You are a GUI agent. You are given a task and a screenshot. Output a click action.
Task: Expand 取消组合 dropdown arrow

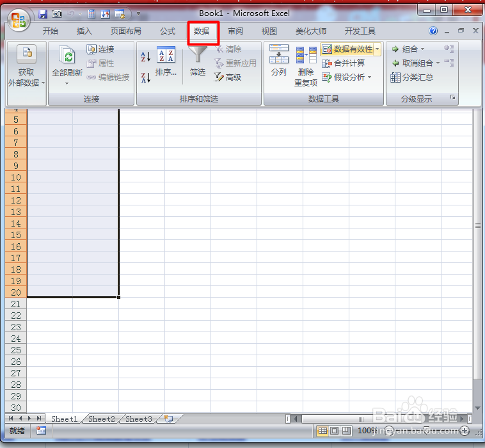click(x=438, y=63)
